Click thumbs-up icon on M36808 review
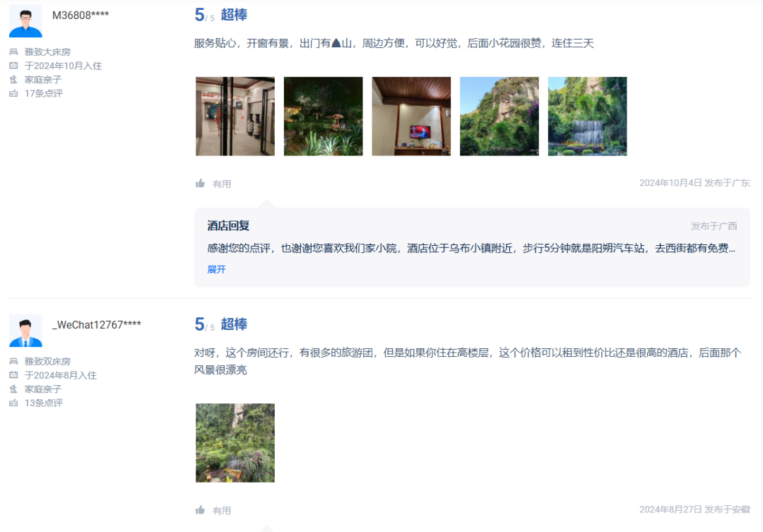Image resolution: width=763 pixels, height=532 pixels. (200, 183)
